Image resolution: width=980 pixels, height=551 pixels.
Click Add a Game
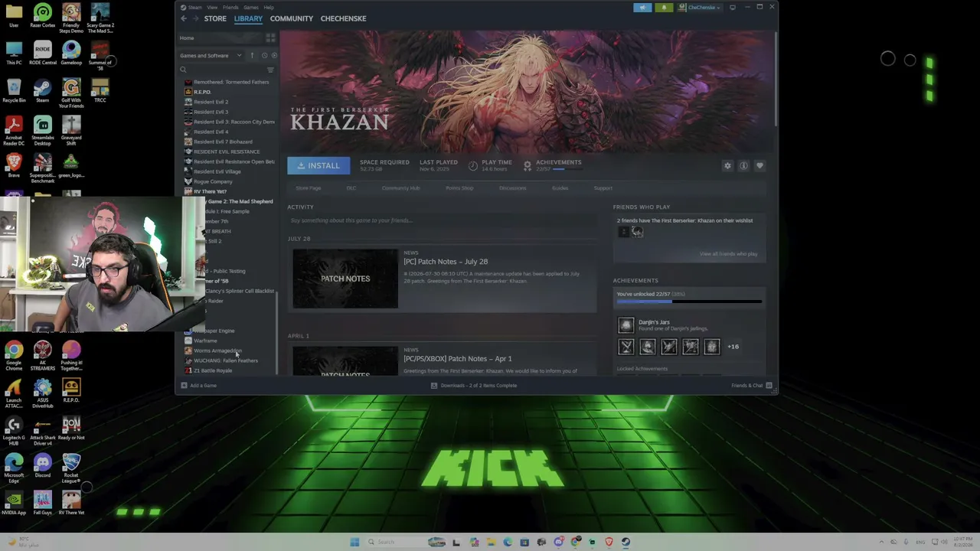[198, 386]
